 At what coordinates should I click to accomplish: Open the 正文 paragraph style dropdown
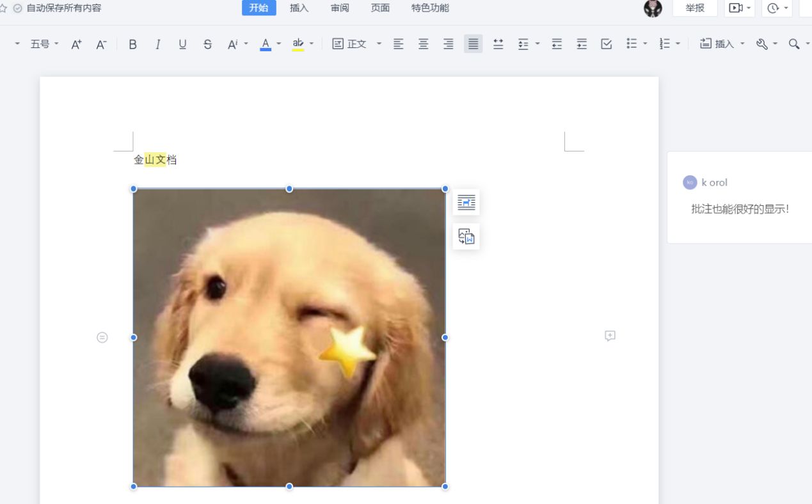point(356,44)
